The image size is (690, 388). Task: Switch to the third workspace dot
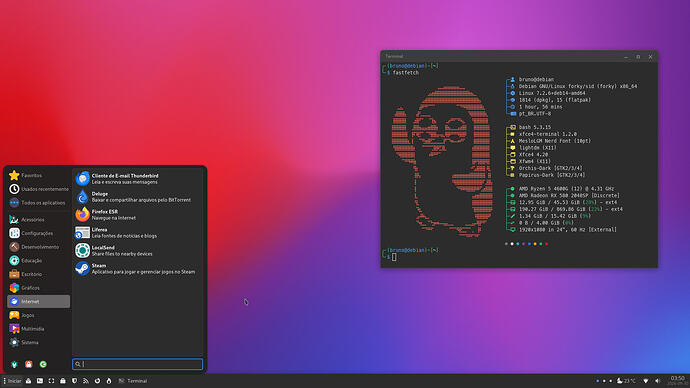[x=611, y=381]
